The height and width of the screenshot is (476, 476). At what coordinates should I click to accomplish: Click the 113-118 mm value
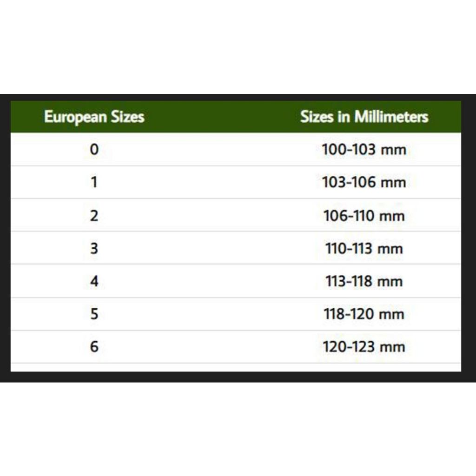click(x=364, y=281)
